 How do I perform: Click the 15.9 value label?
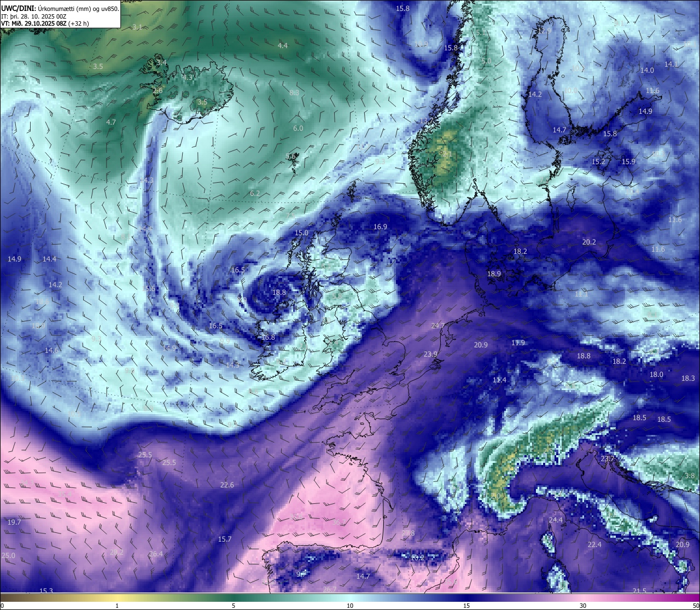coord(628,161)
